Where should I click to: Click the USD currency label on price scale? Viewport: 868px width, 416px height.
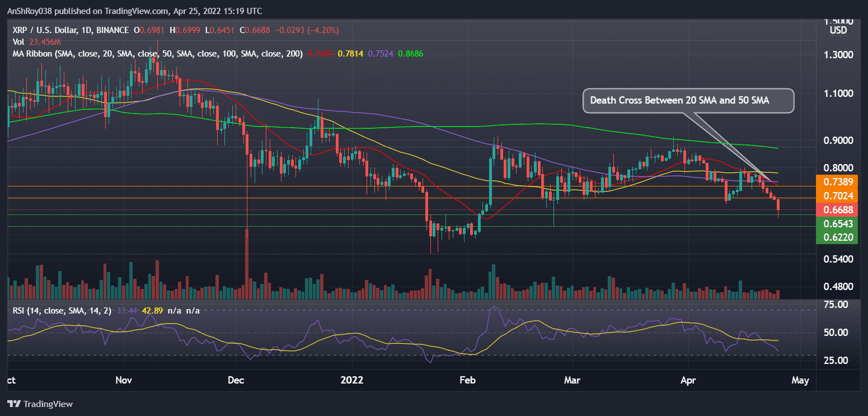pos(838,30)
